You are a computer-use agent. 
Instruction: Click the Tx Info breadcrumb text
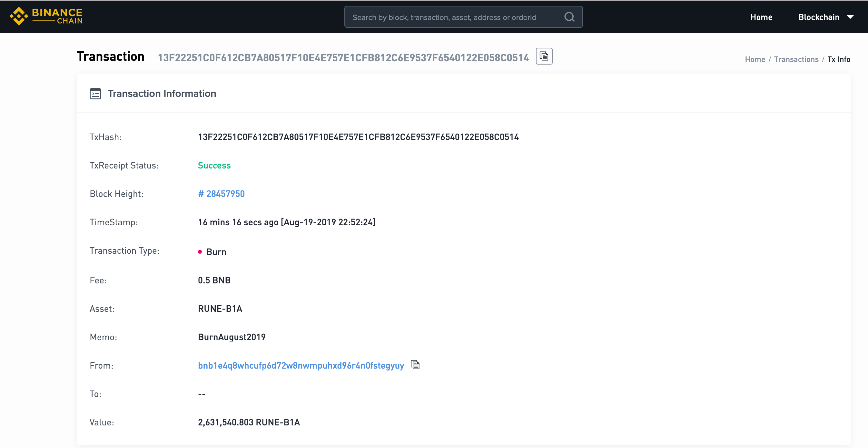tap(838, 59)
